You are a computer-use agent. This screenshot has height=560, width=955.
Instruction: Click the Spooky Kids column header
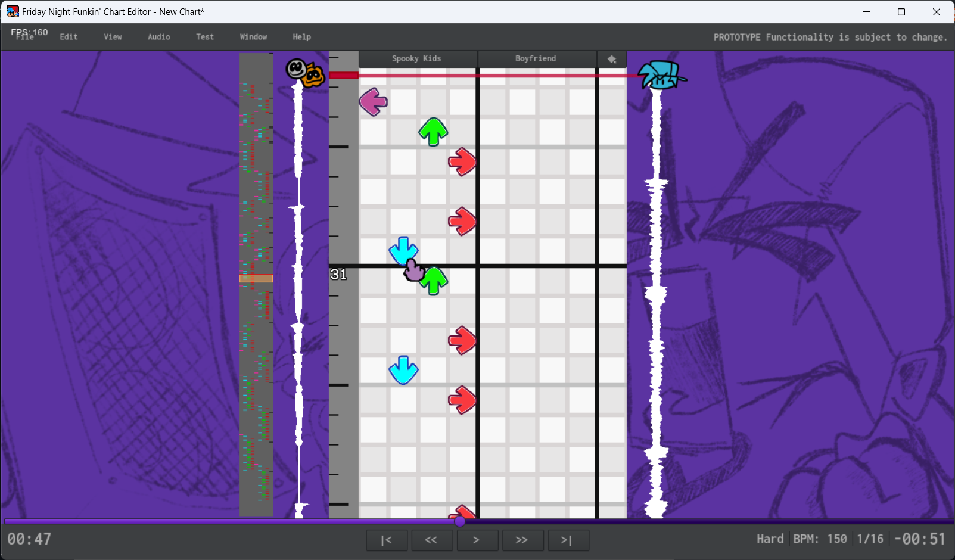tap(417, 59)
